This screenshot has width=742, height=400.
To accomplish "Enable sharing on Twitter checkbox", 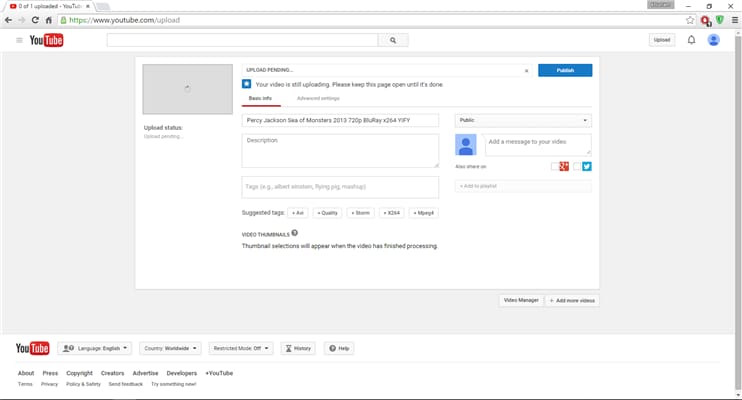I will pos(577,167).
